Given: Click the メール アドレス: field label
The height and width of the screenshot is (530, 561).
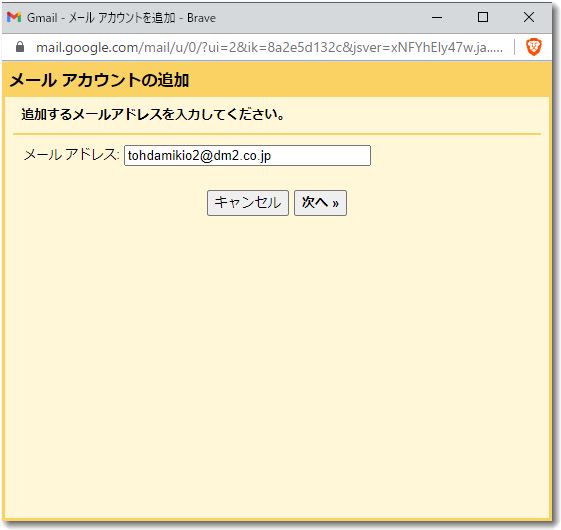Looking at the screenshot, I should tap(72, 155).
